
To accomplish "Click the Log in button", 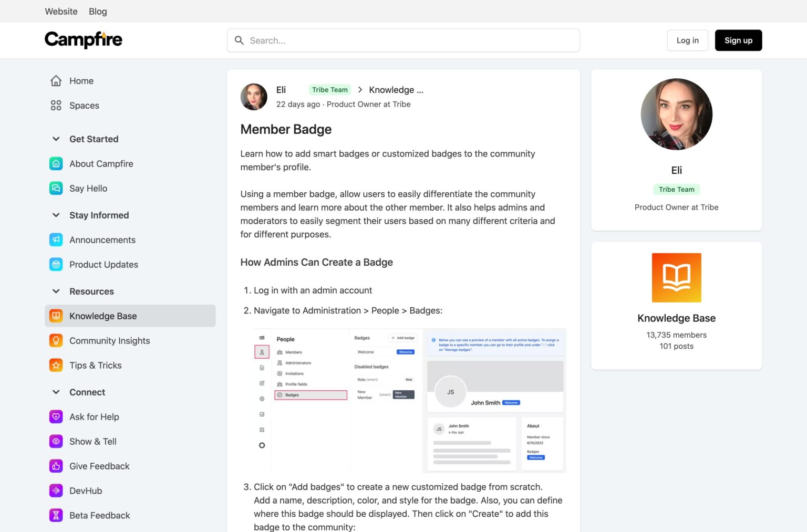I will pyautogui.click(x=687, y=40).
